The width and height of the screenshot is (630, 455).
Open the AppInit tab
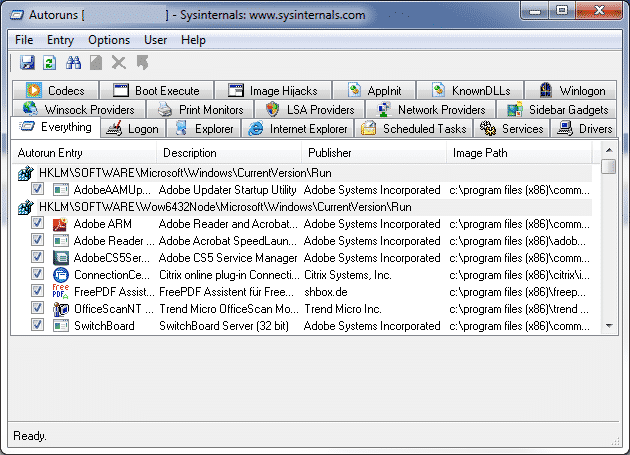coord(374,90)
